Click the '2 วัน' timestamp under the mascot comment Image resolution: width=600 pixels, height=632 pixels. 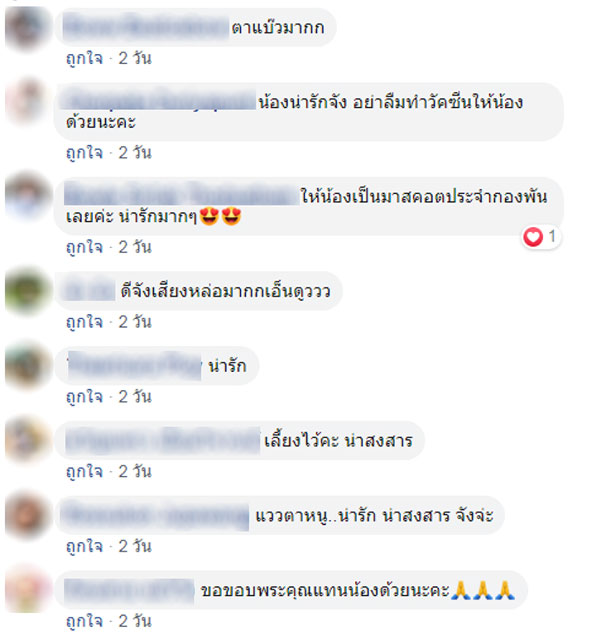click(x=135, y=247)
